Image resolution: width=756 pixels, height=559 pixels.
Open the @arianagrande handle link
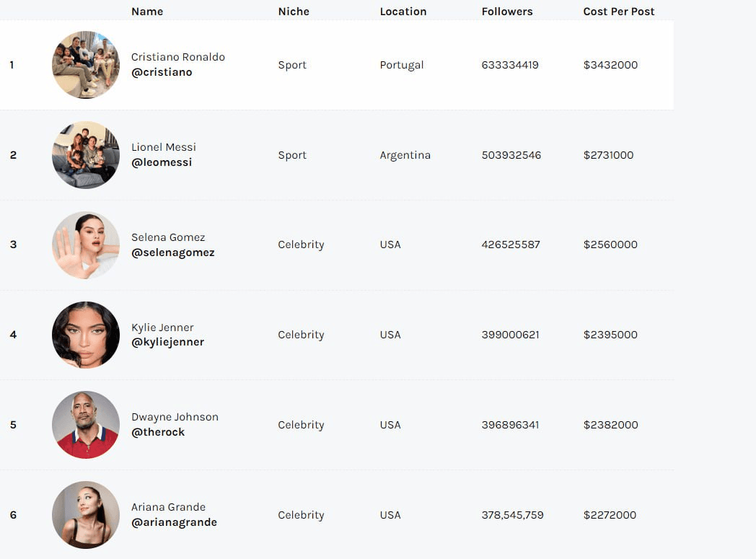174,522
